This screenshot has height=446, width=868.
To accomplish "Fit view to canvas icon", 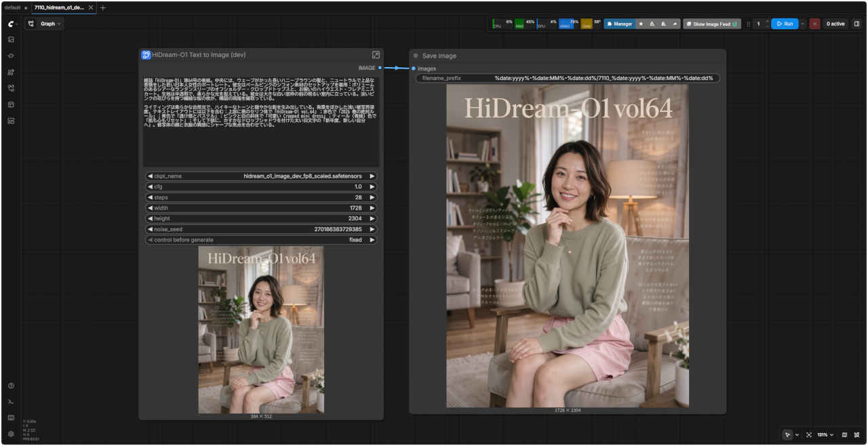I will tap(809, 434).
